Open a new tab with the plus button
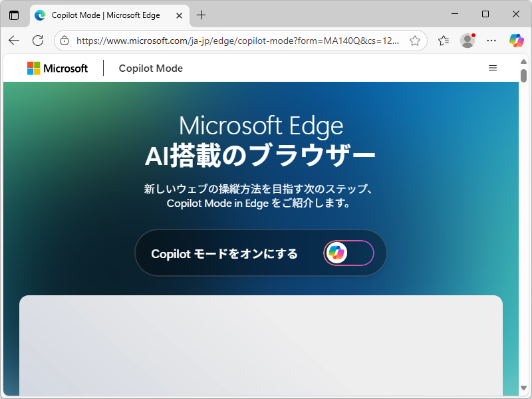 (201, 15)
